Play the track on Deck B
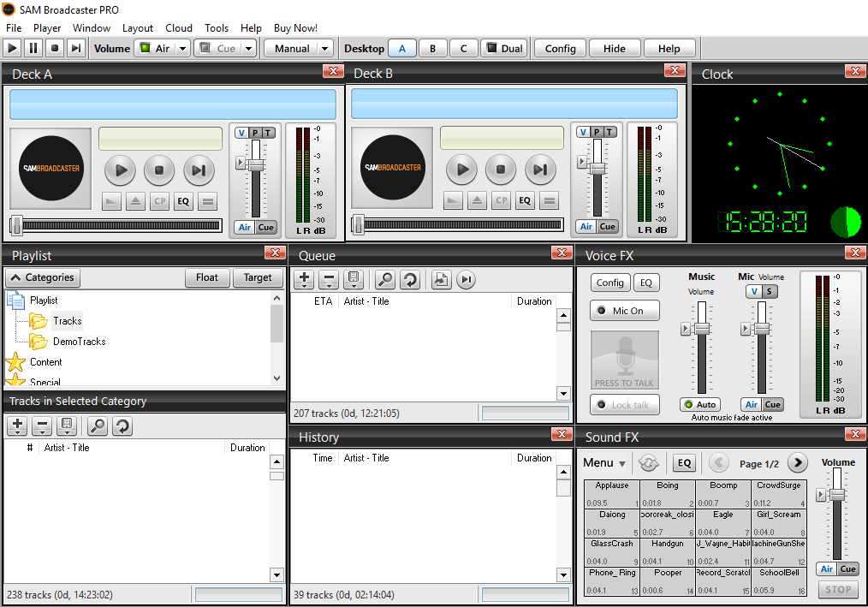Image resolution: width=868 pixels, height=607 pixels. [461, 170]
